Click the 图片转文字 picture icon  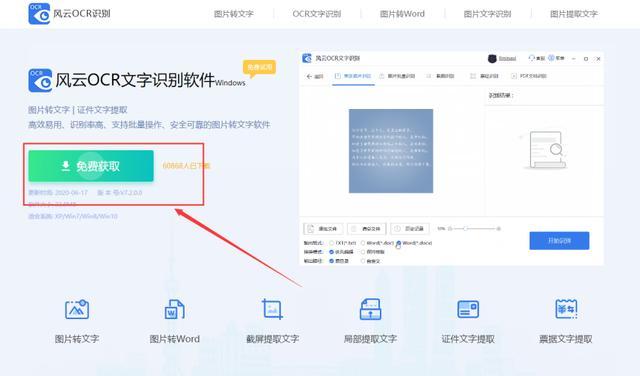pos(77,309)
